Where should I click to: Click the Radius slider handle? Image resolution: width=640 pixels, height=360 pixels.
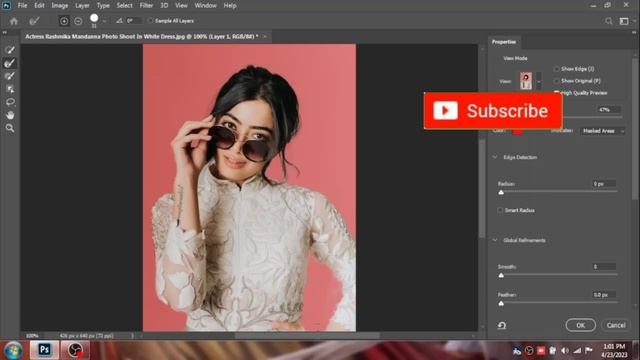(501, 192)
